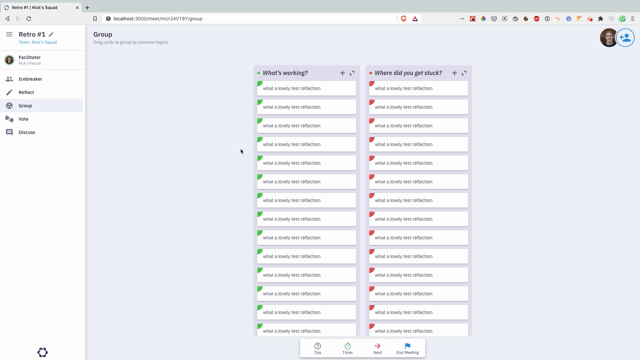Open the Brave shields icon
Viewport: 640px width, 360px height.
[404, 19]
